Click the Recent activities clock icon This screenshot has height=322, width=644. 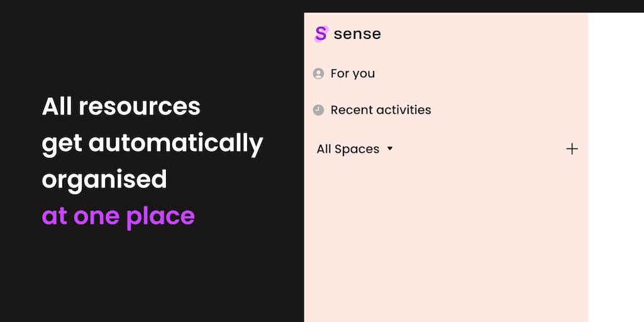pyautogui.click(x=318, y=110)
